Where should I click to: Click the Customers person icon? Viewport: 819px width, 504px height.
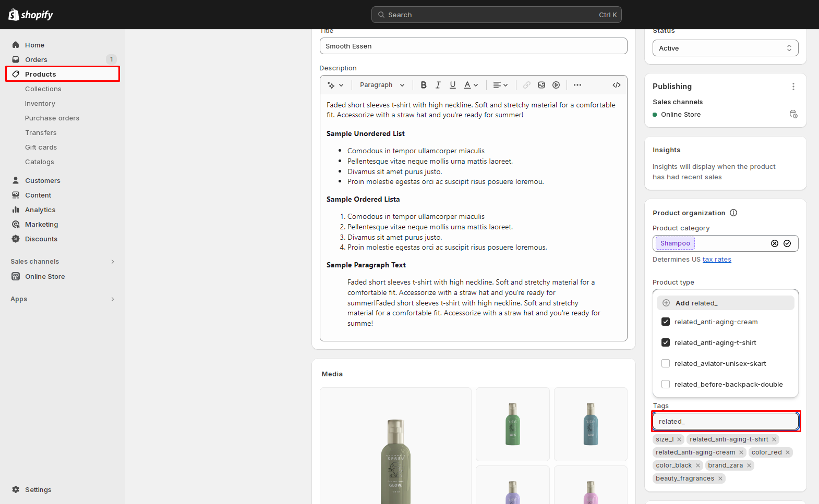[16, 180]
